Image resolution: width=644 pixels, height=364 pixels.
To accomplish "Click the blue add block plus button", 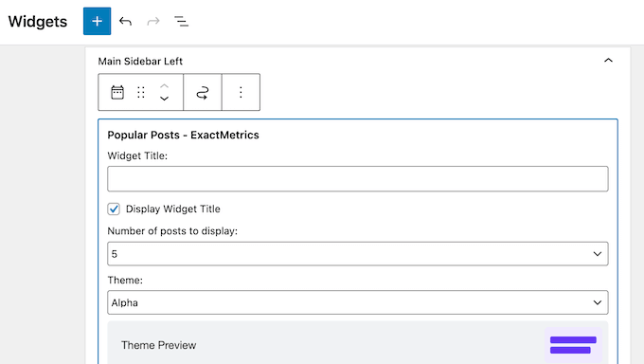I will [x=97, y=21].
